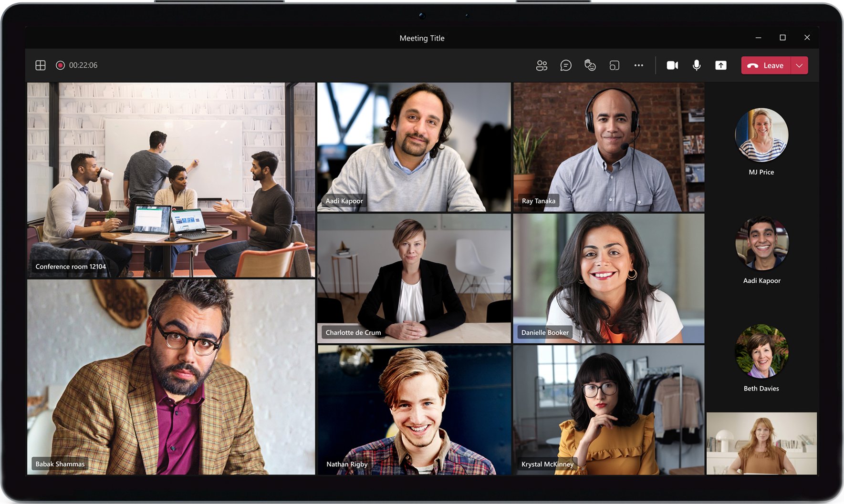
Task: Click the share content icon
Action: click(721, 65)
